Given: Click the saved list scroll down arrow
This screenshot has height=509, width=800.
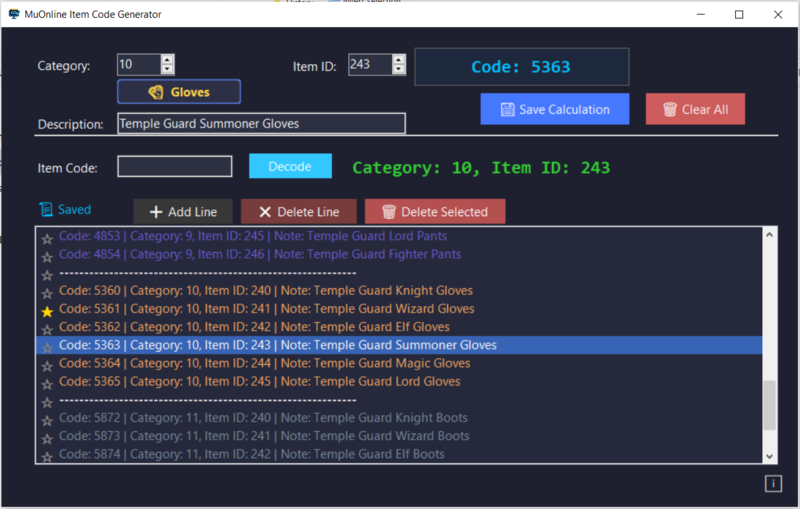Looking at the screenshot, I should tap(769, 456).
